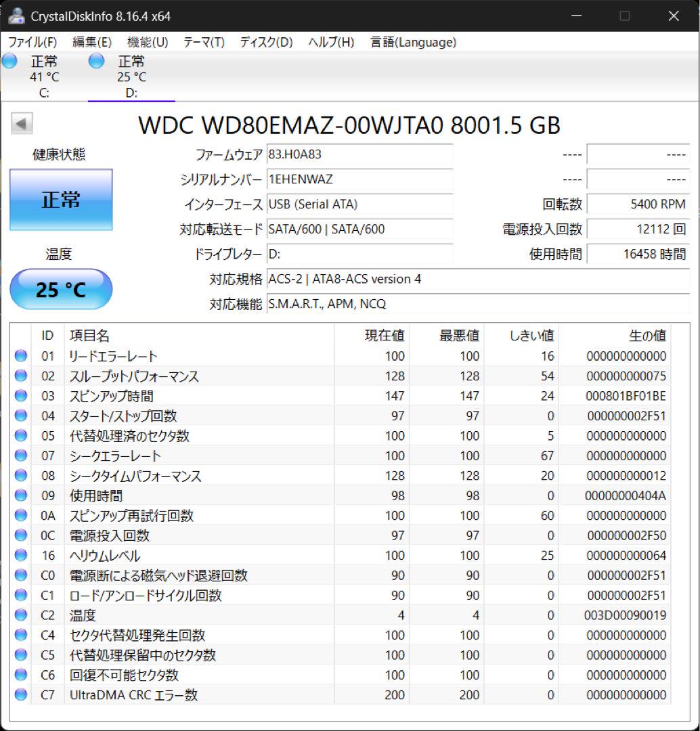Click status orb for 07 シークエラーレート
Image resolution: width=700 pixels, height=731 pixels.
(21, 456)
